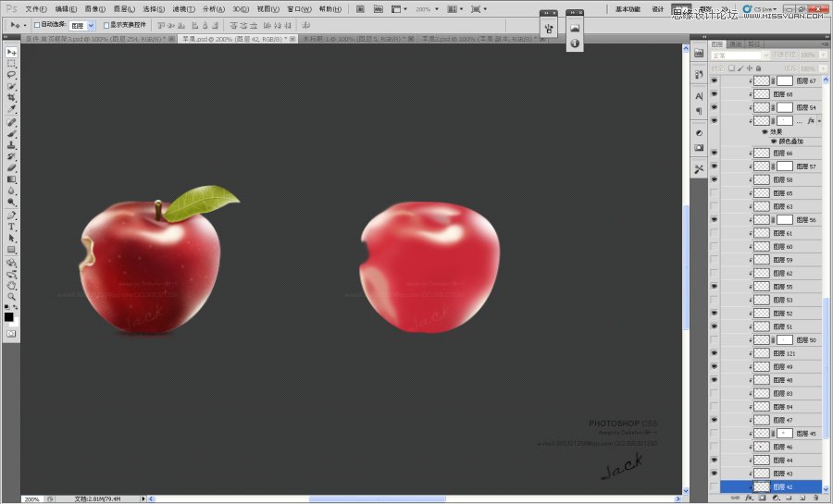Select the Eraser tool
Screen dimensions: 833x504
(x=11, y=167)
